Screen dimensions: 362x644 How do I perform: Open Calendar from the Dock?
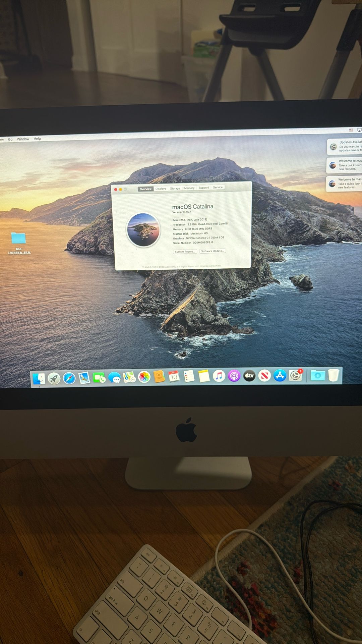click(174, 377)
